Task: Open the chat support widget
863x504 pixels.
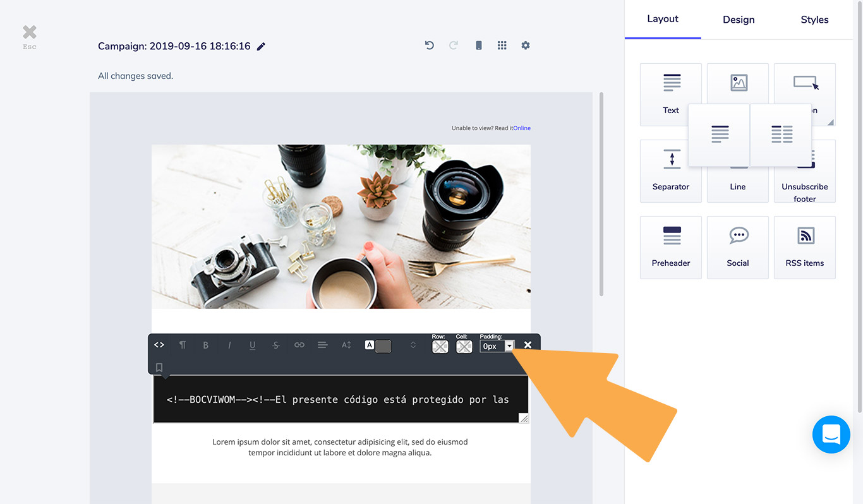Action: click(831, 435)
